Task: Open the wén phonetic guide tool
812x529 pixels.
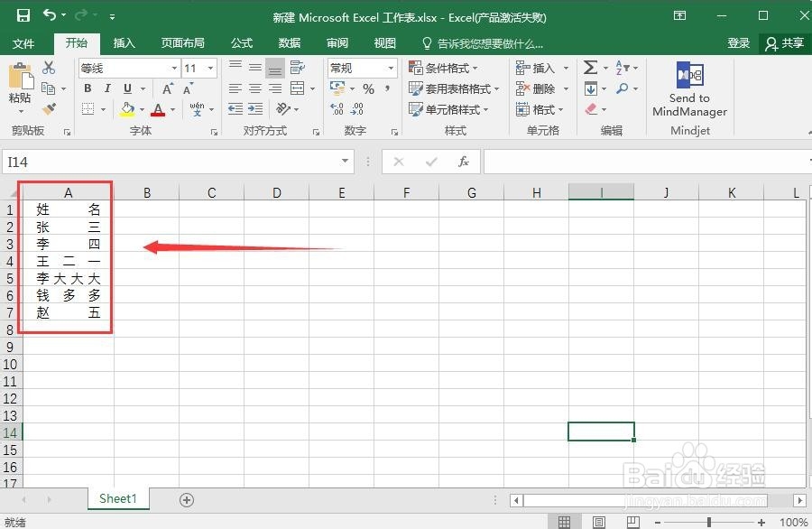Action: (x=197, y=109)
